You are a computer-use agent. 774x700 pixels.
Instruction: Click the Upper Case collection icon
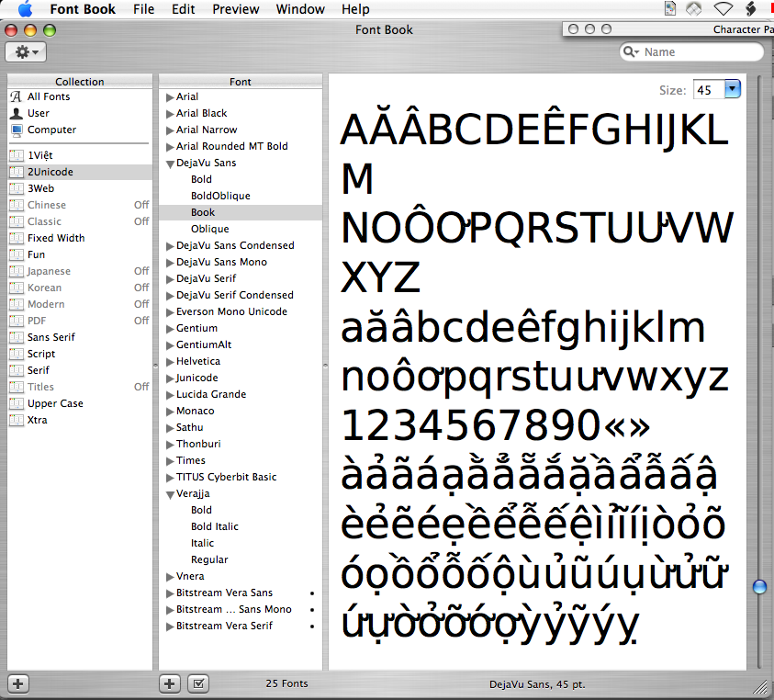tap(17, 403)
